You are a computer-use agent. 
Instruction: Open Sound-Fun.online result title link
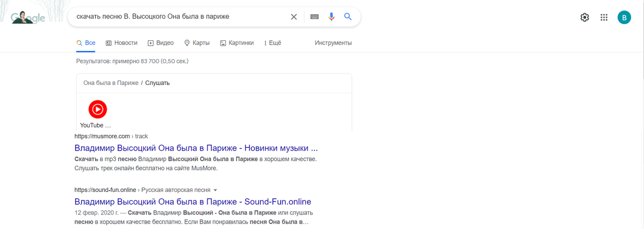193,202
